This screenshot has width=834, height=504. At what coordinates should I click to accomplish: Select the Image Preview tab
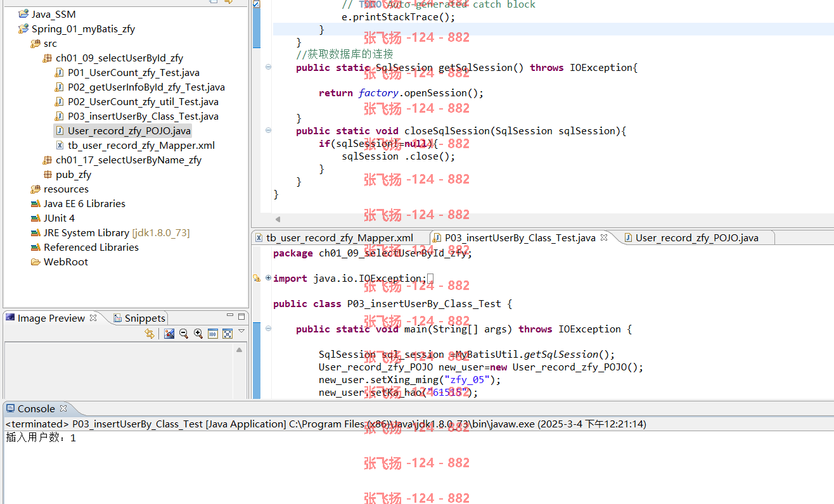[51, 318]
